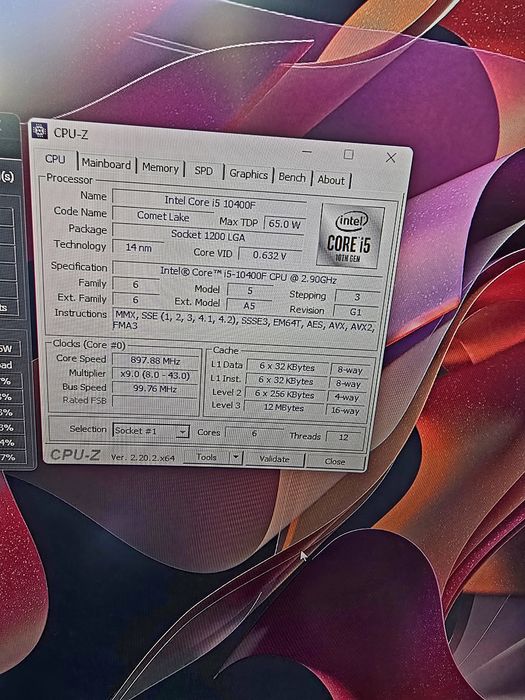Switch to the Graphics tab

[x=249, y=174]
